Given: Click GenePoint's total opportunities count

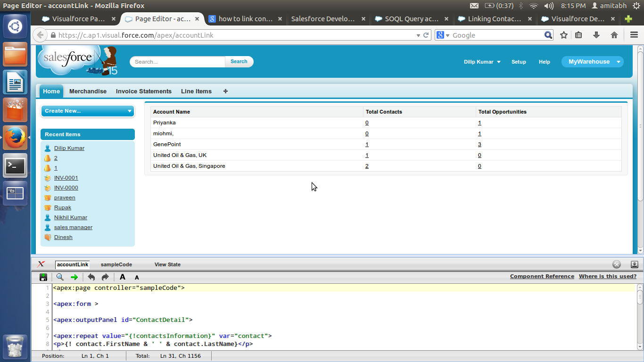Looking at the screenshot, I should tap(479, 144).
